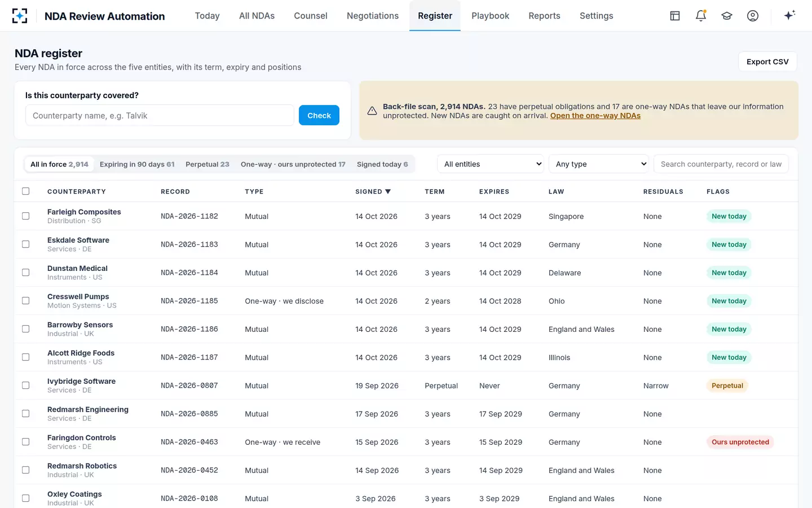Check the Eskdale Software row checkbox
Screen dimensions: 812x508
click(25, 244)
